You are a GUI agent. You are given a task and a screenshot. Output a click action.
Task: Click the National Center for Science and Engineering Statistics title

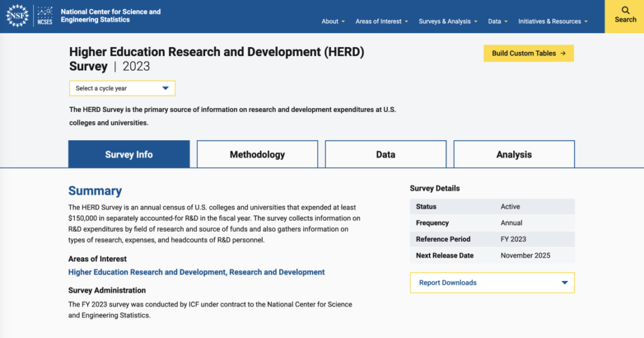(111, 16)
